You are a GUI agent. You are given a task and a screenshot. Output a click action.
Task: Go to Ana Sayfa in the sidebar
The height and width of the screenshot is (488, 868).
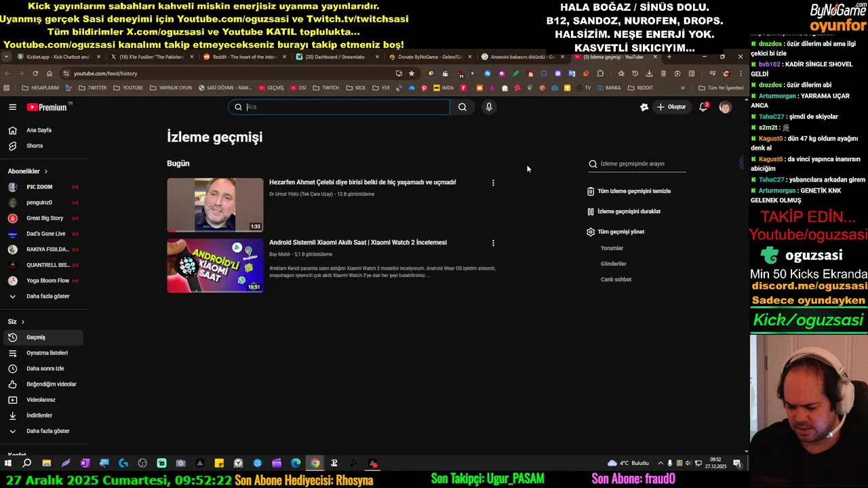pos(39,130)
